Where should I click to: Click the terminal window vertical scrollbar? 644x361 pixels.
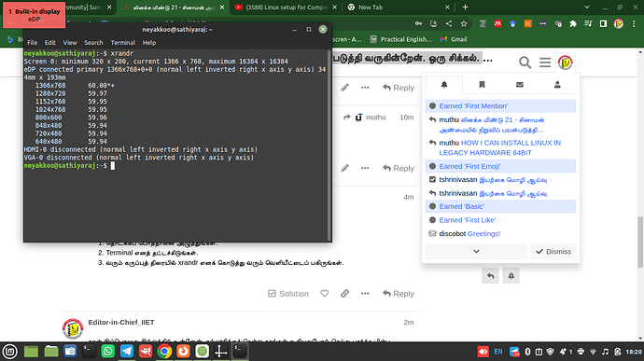pyautogui.click(x=329, y=146)
